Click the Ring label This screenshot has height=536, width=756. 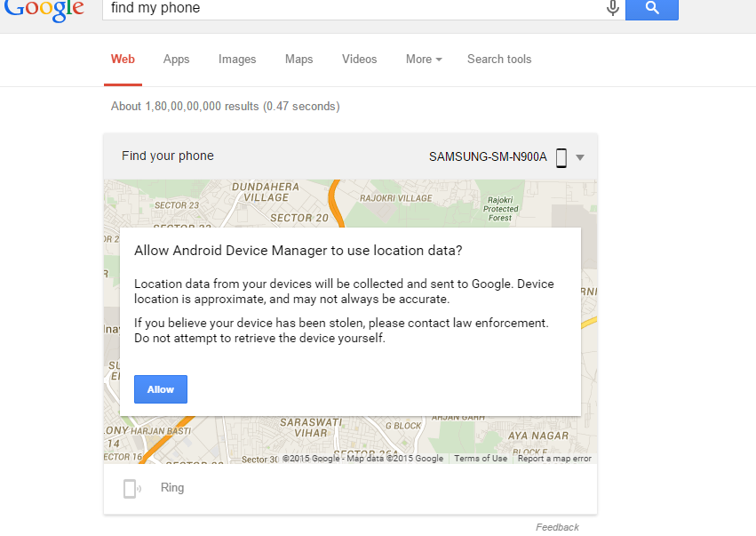pyautogui.click(x=172, y=488)
